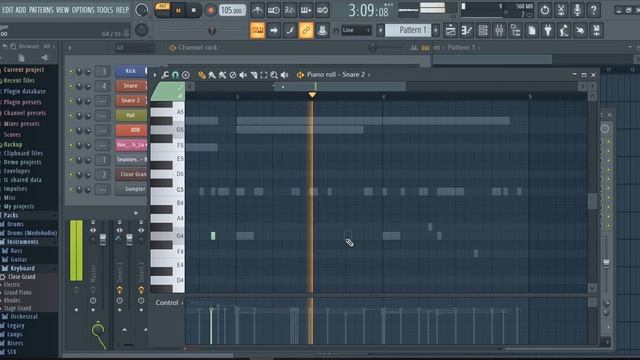Select the piano roll playback speaker tool
640x360 pixels.
pyautogui.click(x=284, y=75)
